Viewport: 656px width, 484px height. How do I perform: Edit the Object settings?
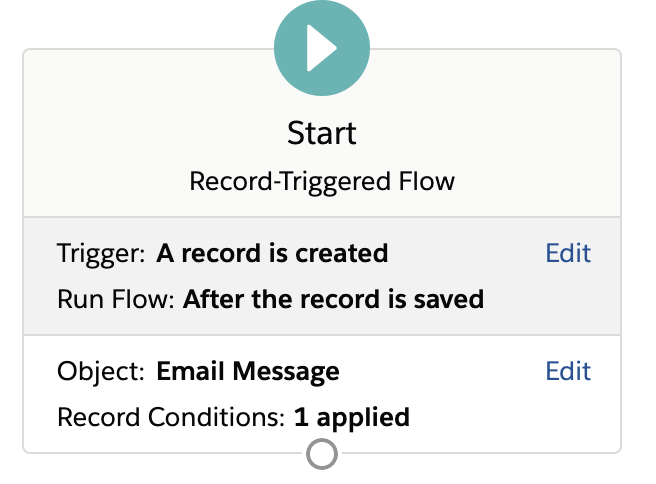[x=568, y=372]
